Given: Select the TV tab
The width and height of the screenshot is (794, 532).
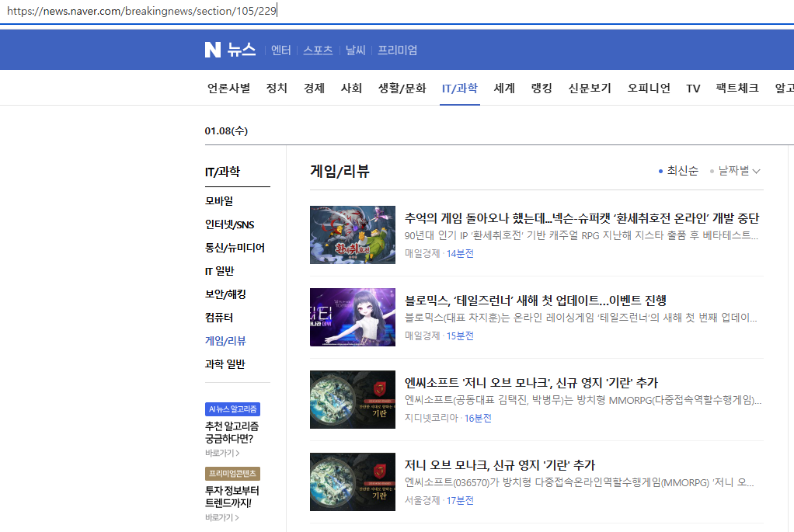Looking at the screenshot, I should coord(693,89).
